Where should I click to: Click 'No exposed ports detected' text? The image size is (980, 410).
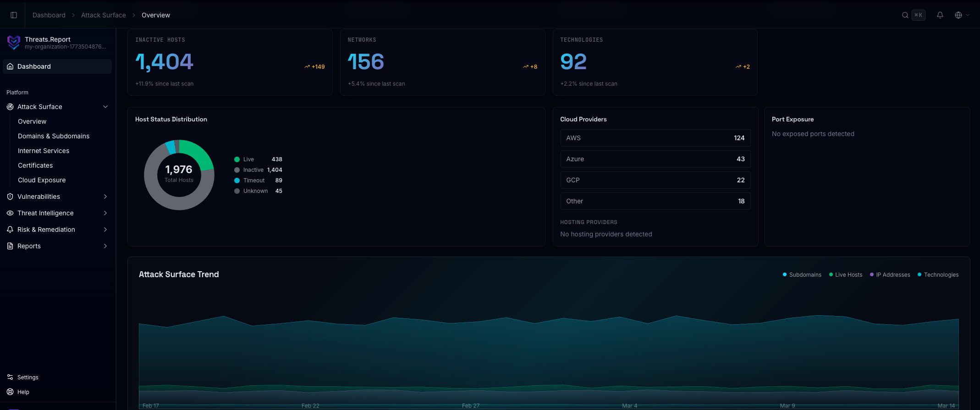click(813, 134)
